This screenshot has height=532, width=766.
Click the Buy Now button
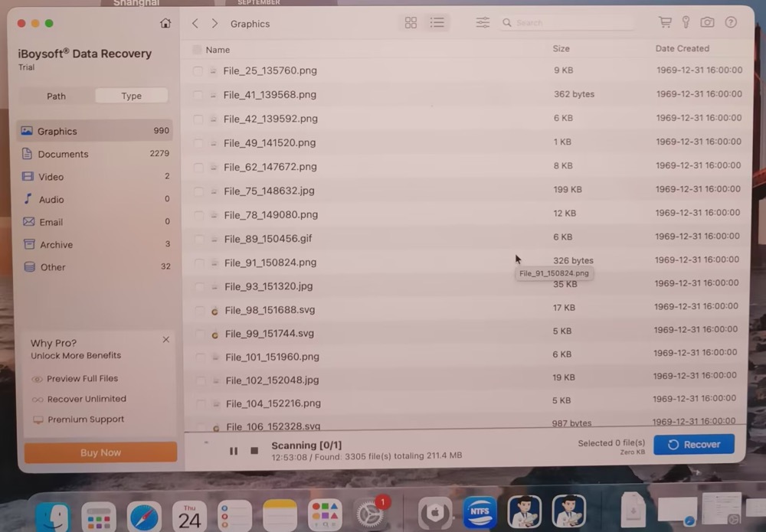(x=100, y=452)
